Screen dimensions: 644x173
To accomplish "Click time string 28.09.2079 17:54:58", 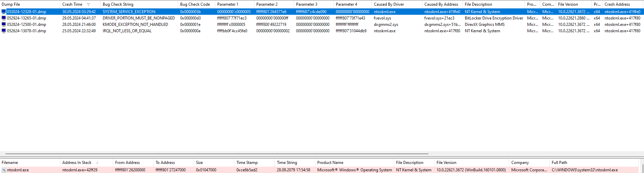I will point(293,170).
